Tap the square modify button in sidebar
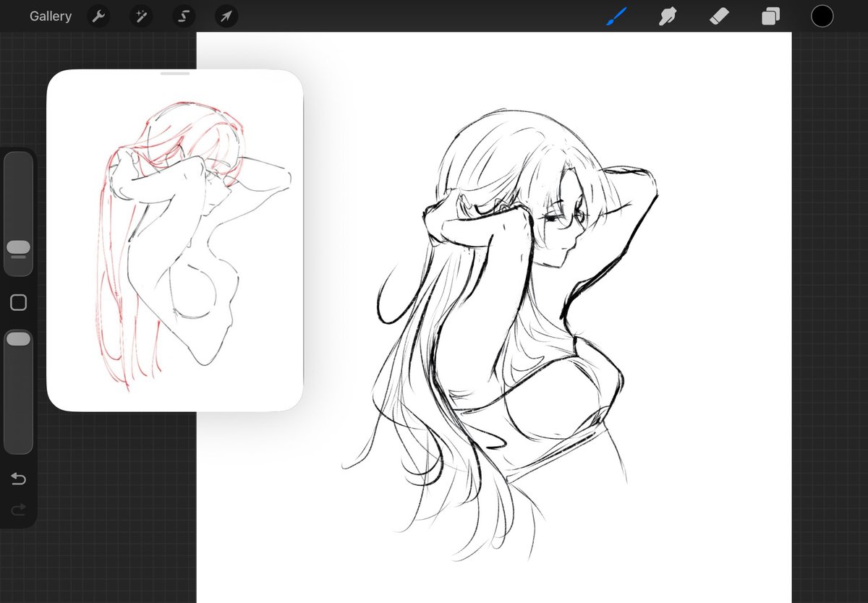The height and width of the screenshot is (603, 868). (x=19, y=302)
